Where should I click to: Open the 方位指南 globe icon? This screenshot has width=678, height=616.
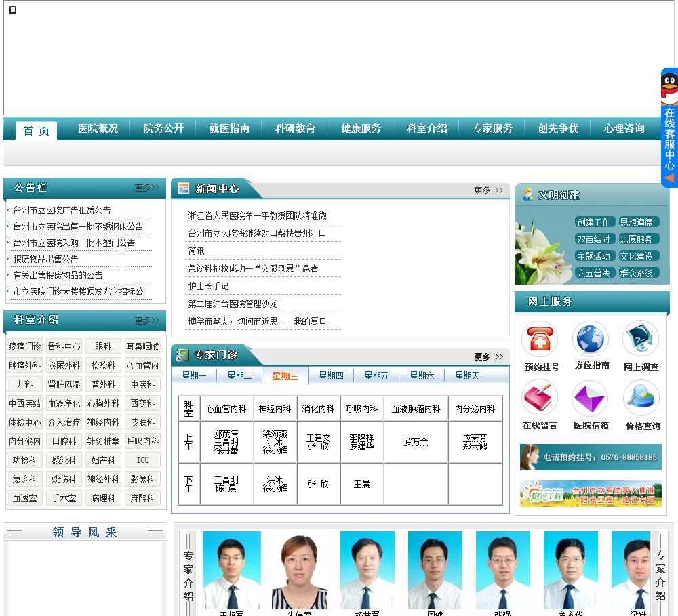pos(591,339)
